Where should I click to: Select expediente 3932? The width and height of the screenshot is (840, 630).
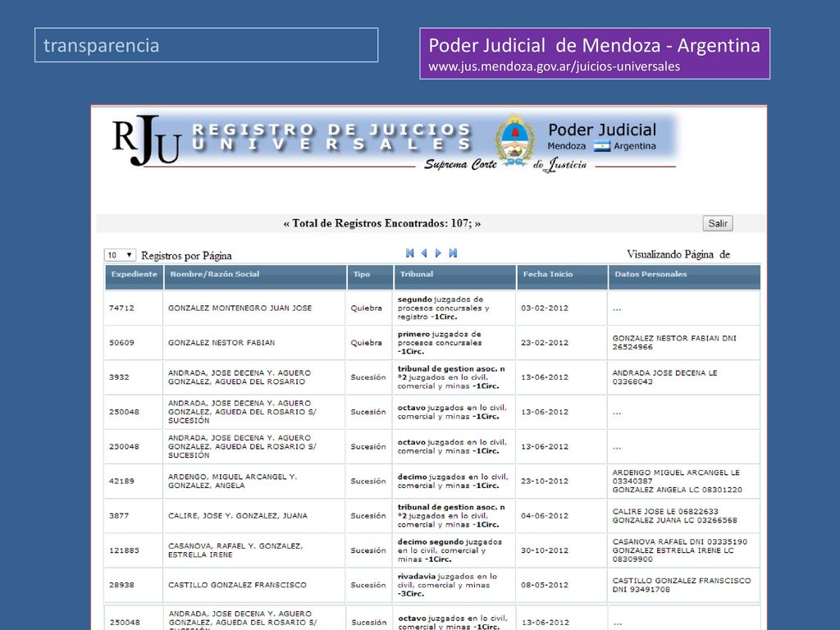[x=119, y=377]
